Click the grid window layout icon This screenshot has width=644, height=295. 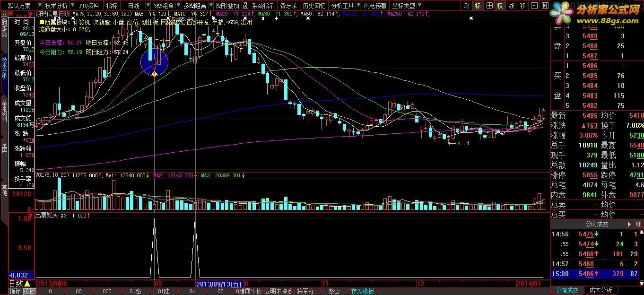pyautogui.click(x=489, y=6)
